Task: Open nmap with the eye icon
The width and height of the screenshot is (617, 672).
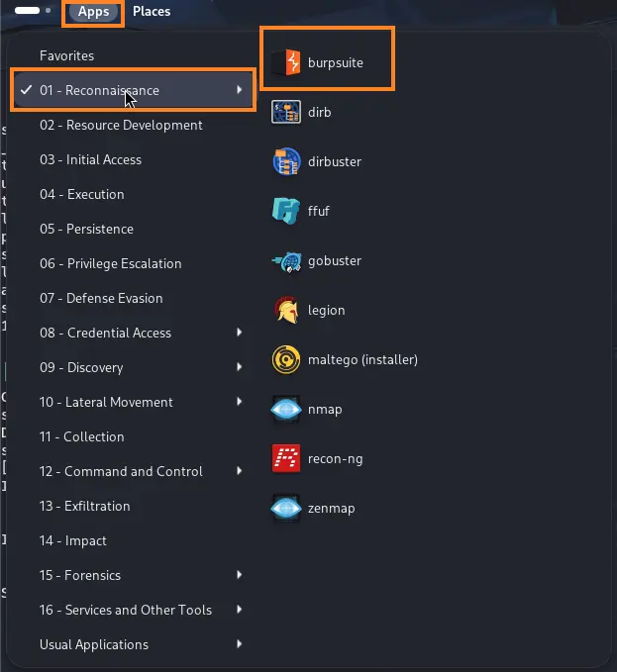Action: [x=286, y=409]
